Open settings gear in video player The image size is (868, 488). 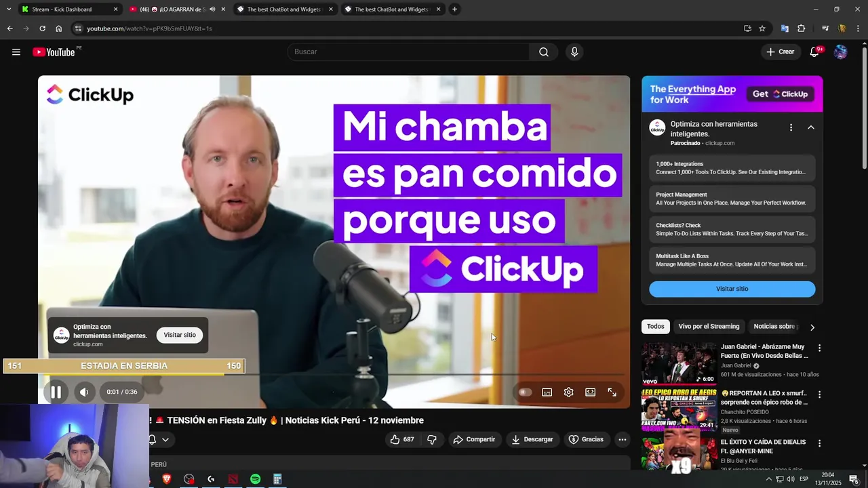point(569,392)
